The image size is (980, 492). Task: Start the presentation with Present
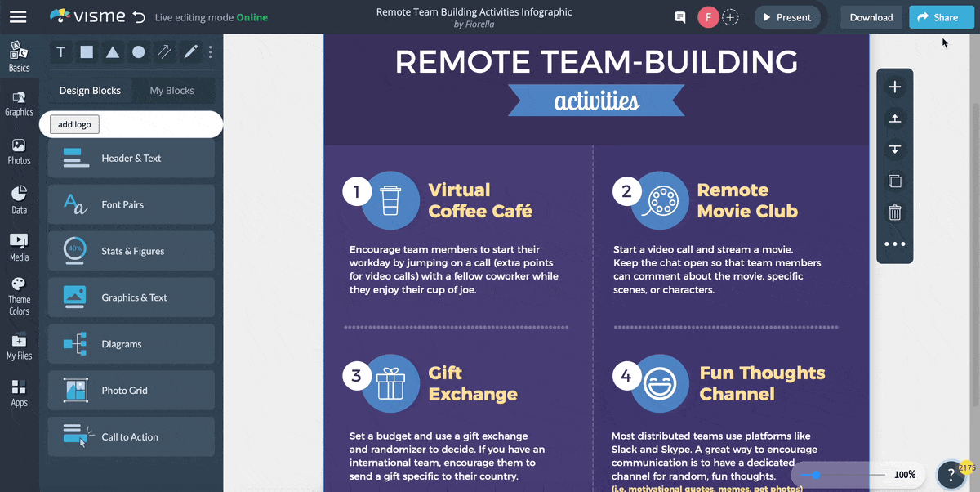tap(786, 17)
